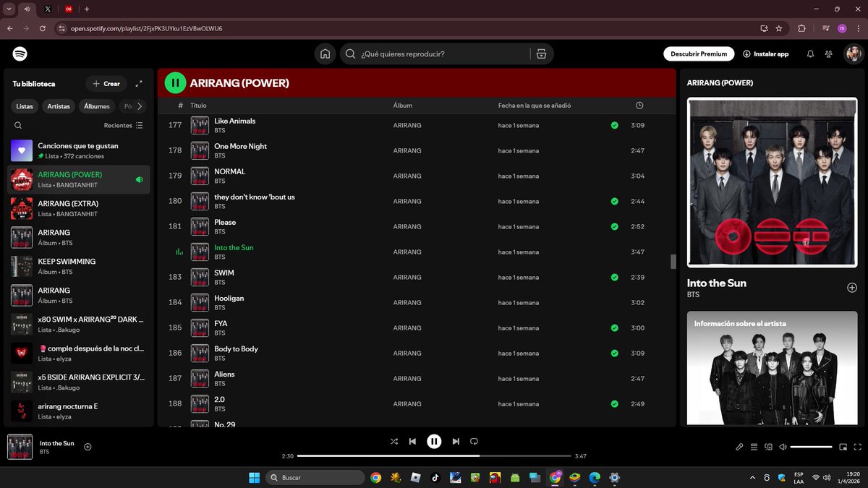Click the duration clock column header
The image size is (868, 488).
click(x=639, y=106)
